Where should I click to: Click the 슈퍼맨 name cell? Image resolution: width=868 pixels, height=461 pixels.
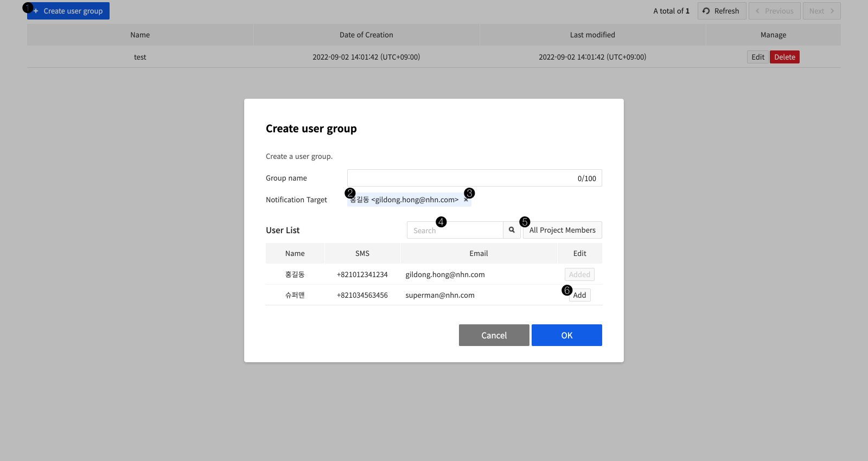pos(295,295)
